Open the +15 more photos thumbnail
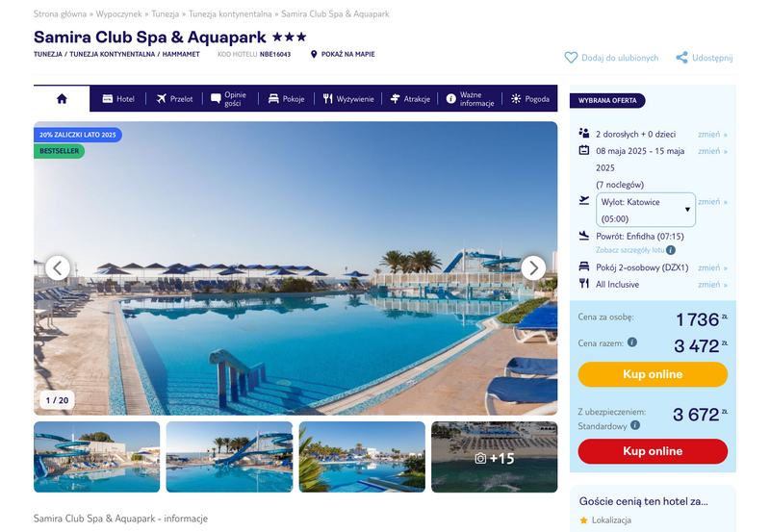Viewport: 770px width, 532px height. 495,457
